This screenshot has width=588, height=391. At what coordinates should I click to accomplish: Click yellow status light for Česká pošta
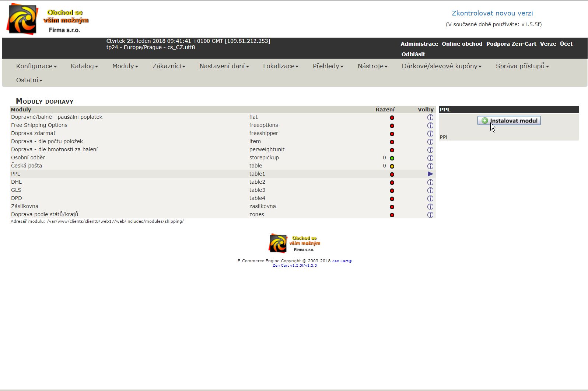(x=392, y=166)
